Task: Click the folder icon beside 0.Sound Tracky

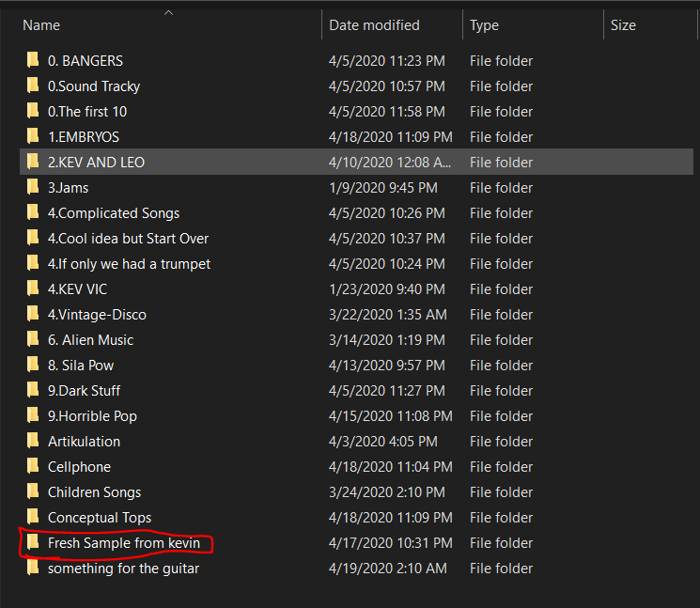Action: pos(33,86)
